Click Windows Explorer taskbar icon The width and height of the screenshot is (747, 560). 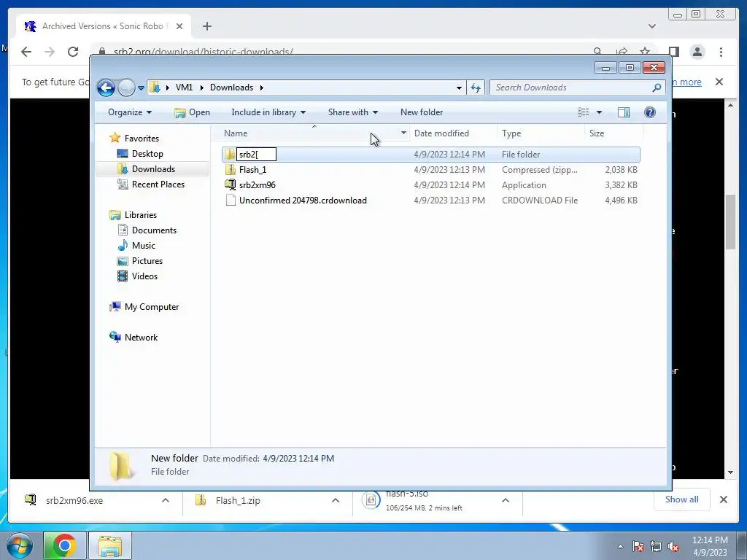pyautogui.click(x=111, y=545)
